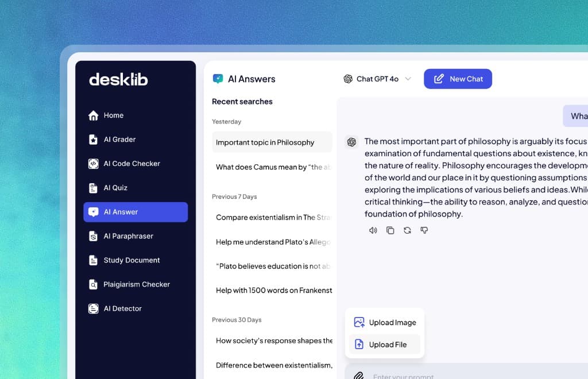Copy the answer with copy icon
This screenshot has width=588, height=379.
click(390, 230)
